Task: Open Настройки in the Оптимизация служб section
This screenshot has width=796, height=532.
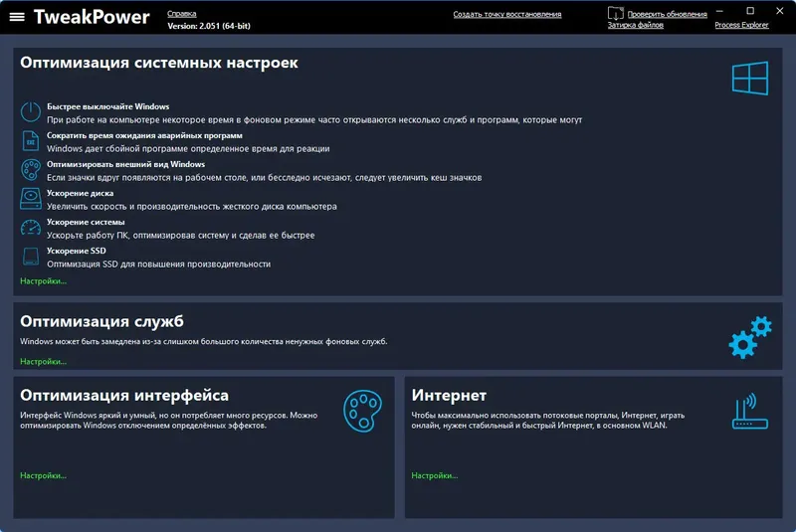Action: pos(43,361)
